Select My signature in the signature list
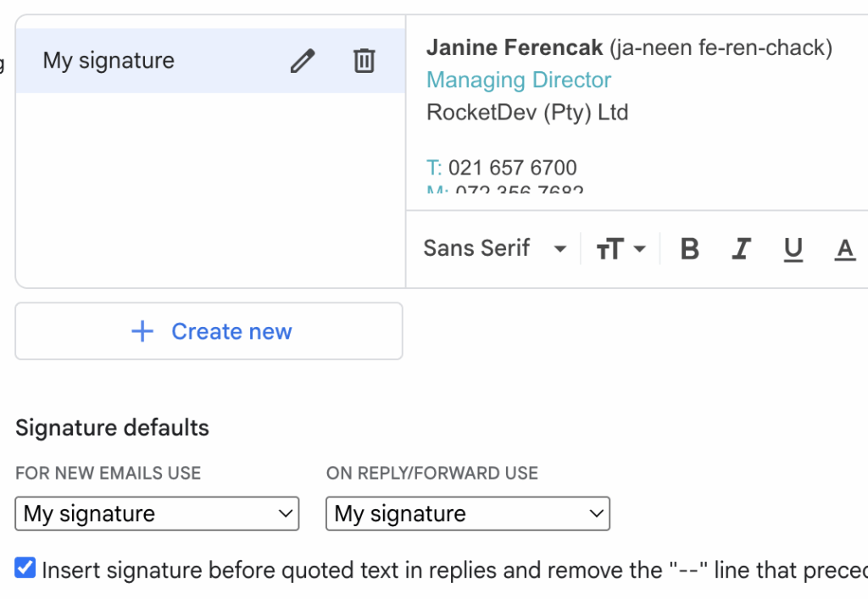This screenshot has height=599, width=868. [108, 61]
